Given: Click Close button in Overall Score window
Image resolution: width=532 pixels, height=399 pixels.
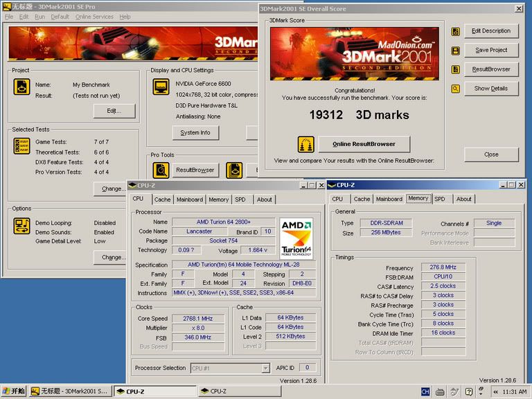Looking at the screenshot, I should point(491,154).
